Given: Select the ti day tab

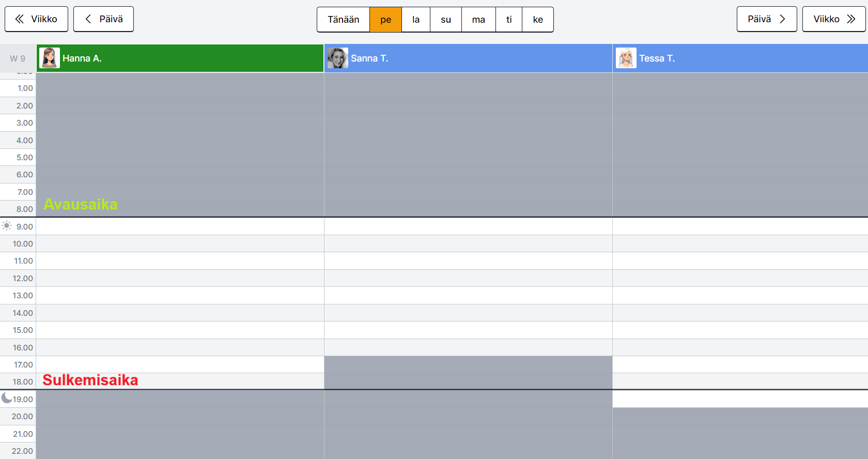Looking at the screenshot, I should [509, 20].
